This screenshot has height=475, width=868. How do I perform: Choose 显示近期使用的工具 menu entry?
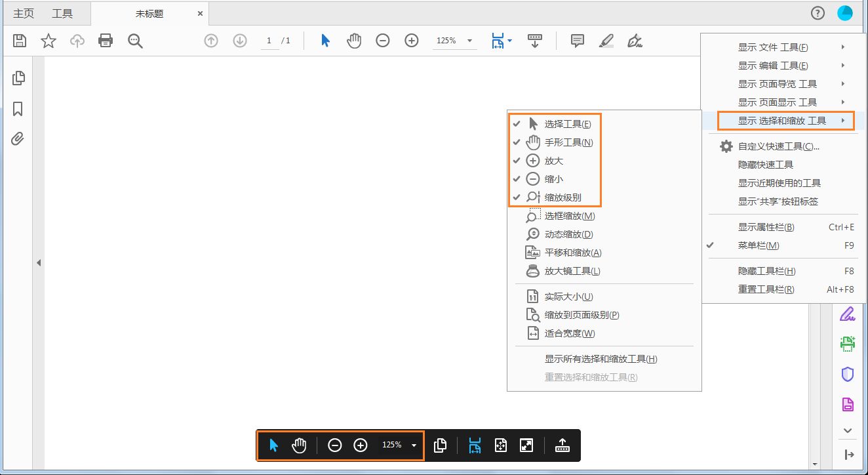click(x=780, y=183)
